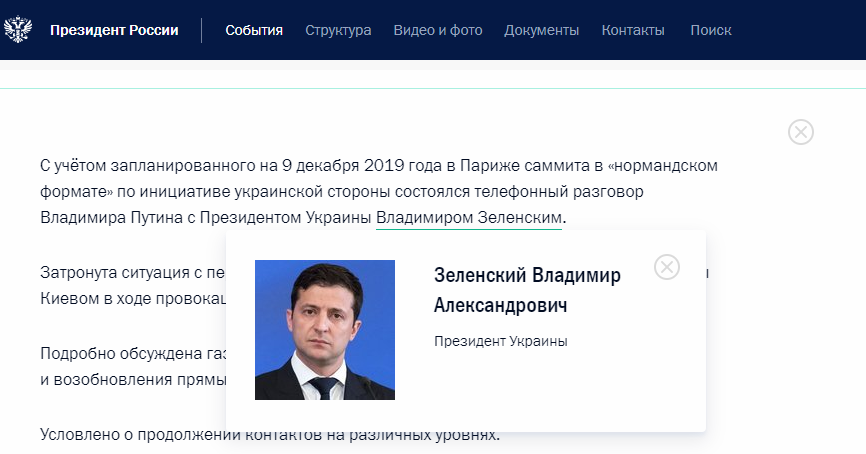This screenshot has height=454, width=866.
Task: Open the Поиск search option
Action: point(710,30)
